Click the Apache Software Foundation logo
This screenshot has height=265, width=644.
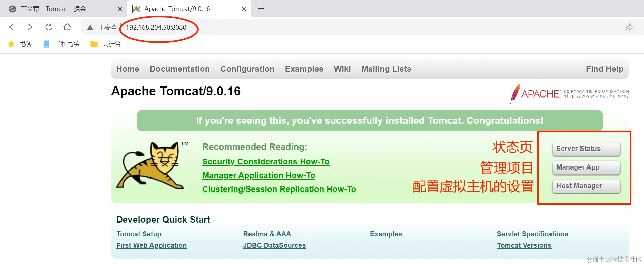pyautogui.click(x=569, y=94)
